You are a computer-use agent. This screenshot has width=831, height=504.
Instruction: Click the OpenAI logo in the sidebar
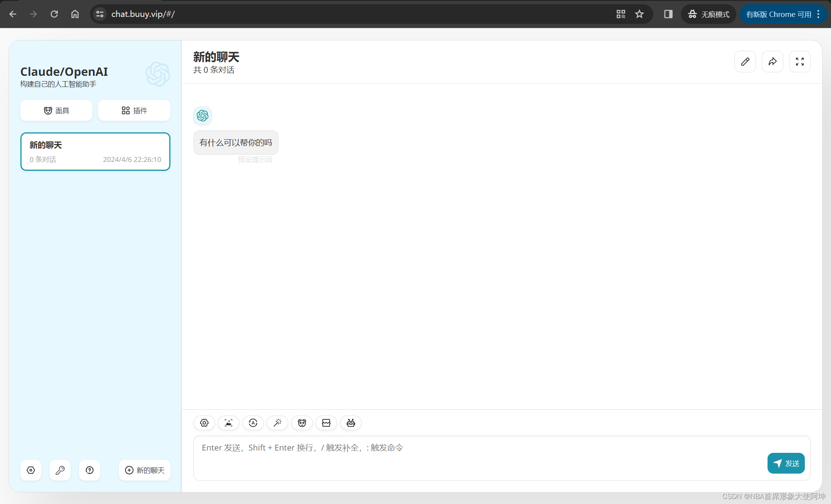point(158,74)
